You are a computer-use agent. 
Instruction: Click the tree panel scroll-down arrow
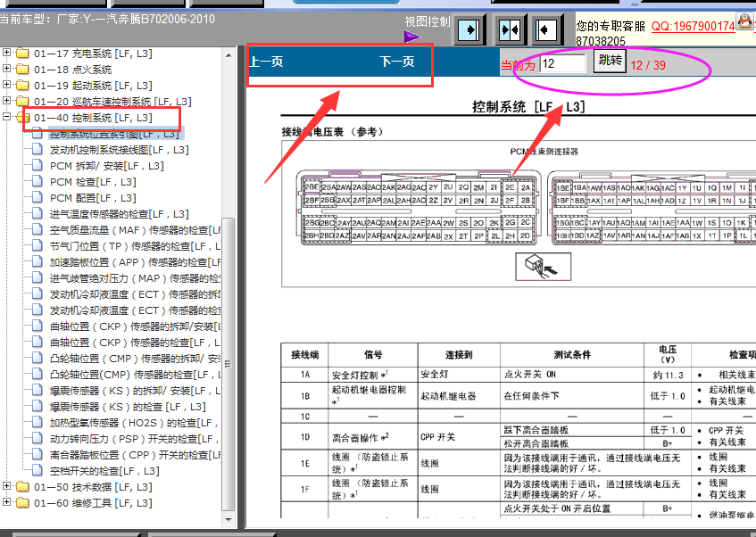pos(228,520)
